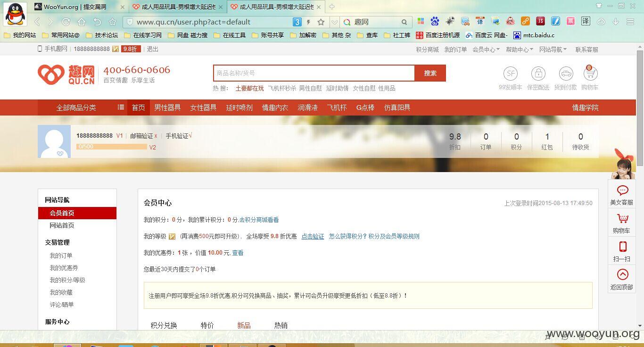
Task: Click the 红包 count stat
Action: [547, 141]
